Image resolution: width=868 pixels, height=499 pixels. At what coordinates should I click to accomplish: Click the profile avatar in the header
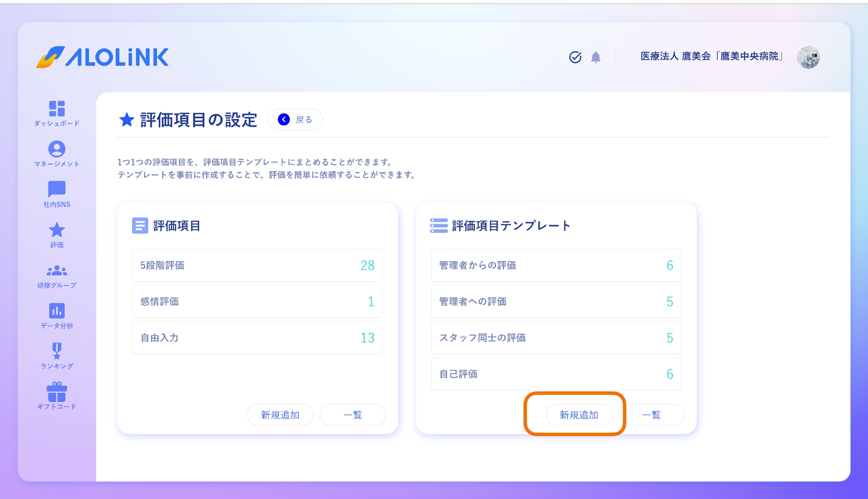click(x=809, y=58)
